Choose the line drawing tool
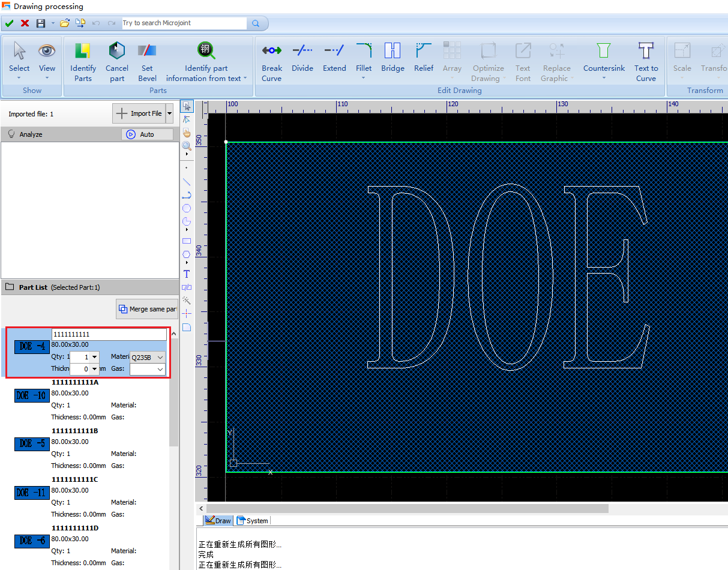The image size is (728, 570). [x=187, y=181]
